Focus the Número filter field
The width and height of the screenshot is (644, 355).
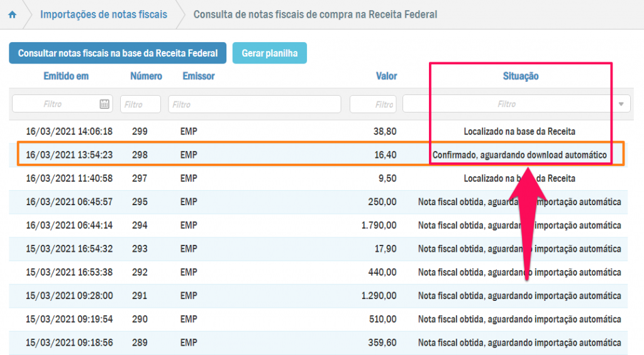click(x=140, y=104)
